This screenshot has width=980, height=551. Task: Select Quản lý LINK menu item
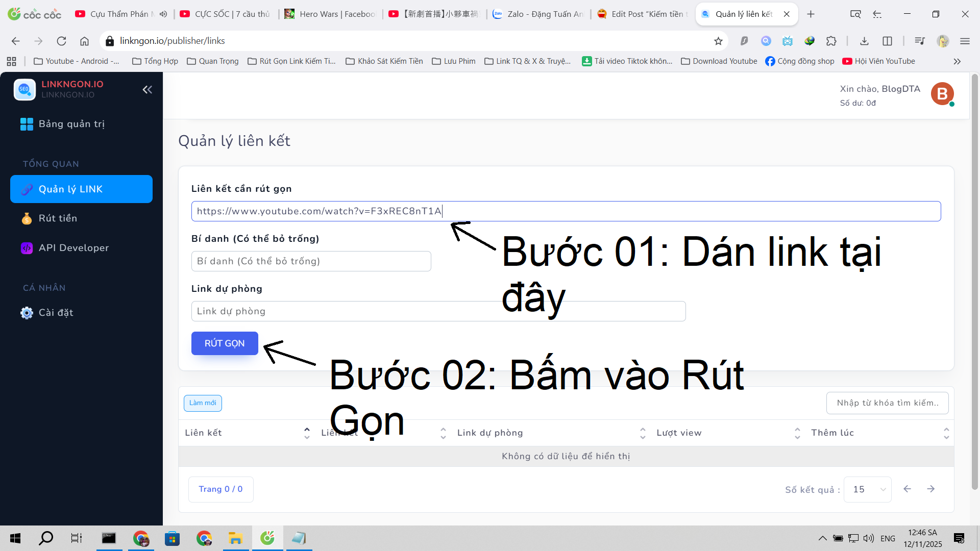(x=81, y=189)
